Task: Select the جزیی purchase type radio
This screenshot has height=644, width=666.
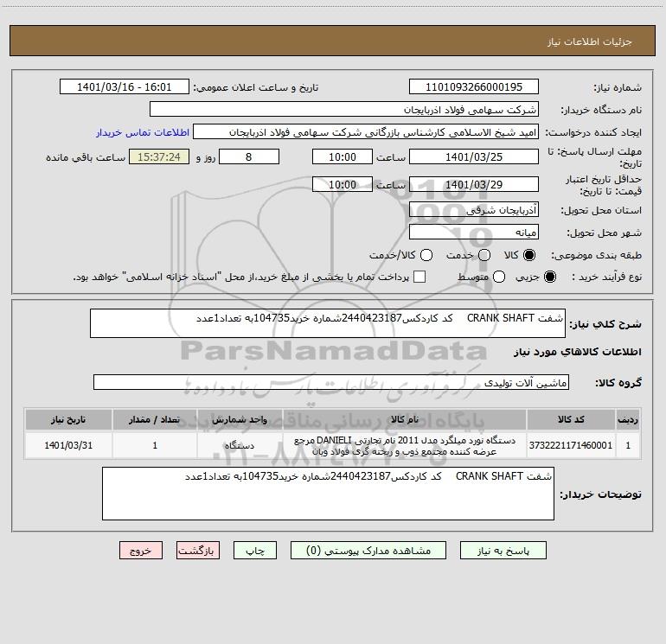Action: coord(549,277)
